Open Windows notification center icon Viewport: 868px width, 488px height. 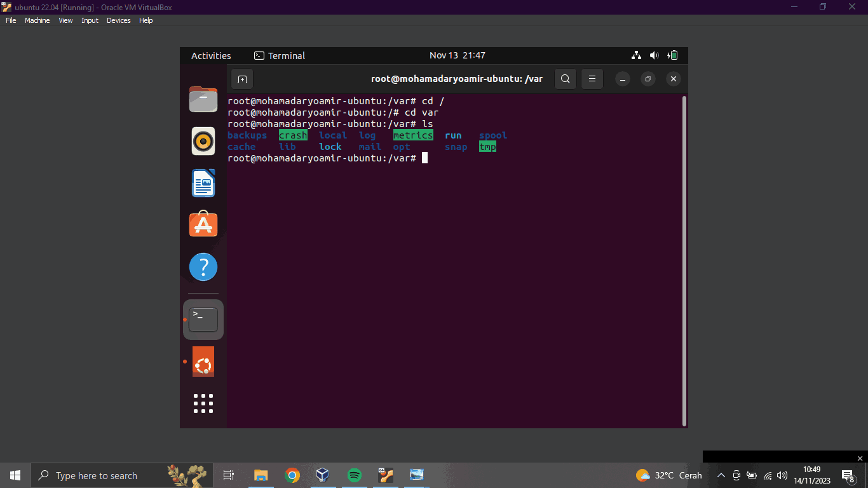click(x=848, y=475)
